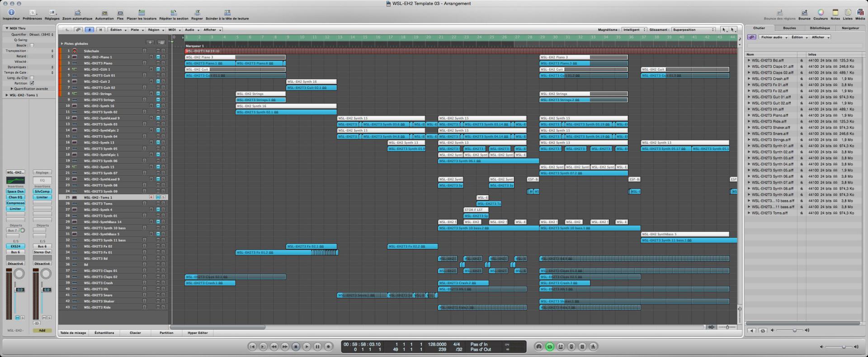Viewport: 868px width, 357px height.
Task: Enable Zoom automatique in toolbar
Action: tap(77, 13)
